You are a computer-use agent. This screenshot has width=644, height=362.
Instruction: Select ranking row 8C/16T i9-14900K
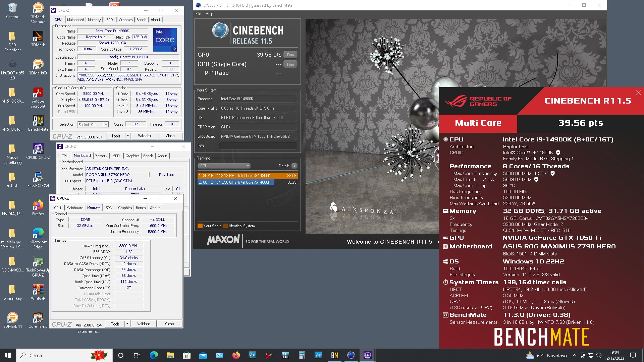click(x=248, y=176)
